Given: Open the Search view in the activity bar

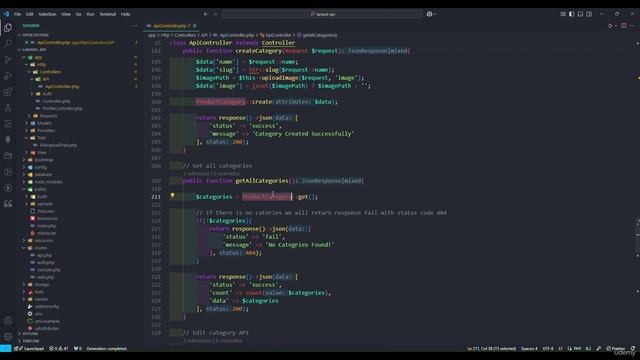Looking at the screenshot, I should [x=8, y=43].
